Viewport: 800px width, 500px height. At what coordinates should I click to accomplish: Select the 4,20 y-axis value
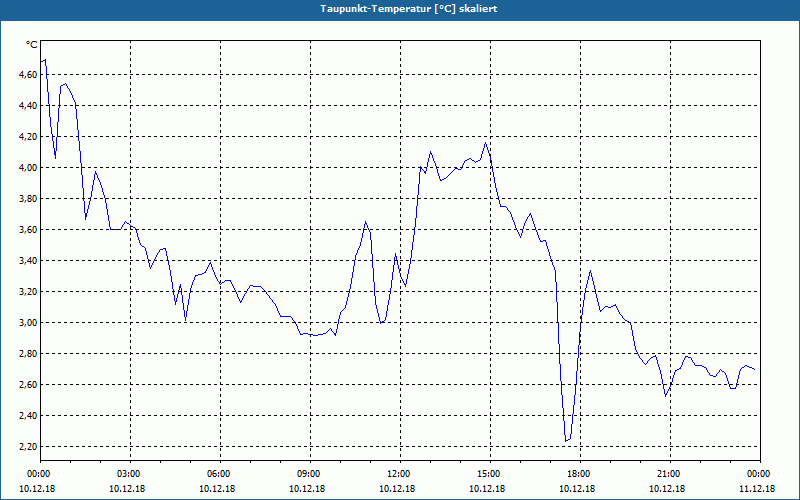pyautogui.click(x=28, y=137)
